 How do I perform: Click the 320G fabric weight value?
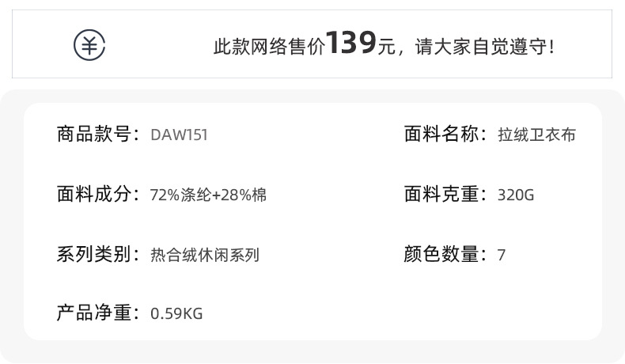pos(516,195)
